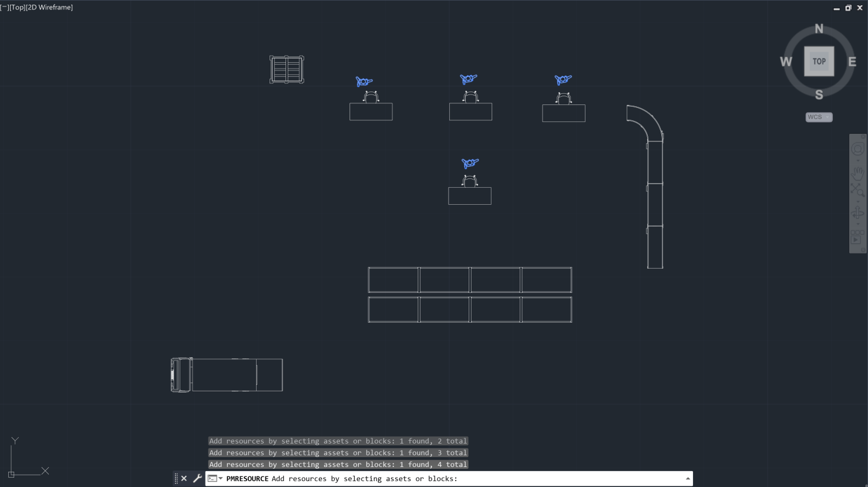Click the W compass letter on ViewCube

tap(786, 62)
